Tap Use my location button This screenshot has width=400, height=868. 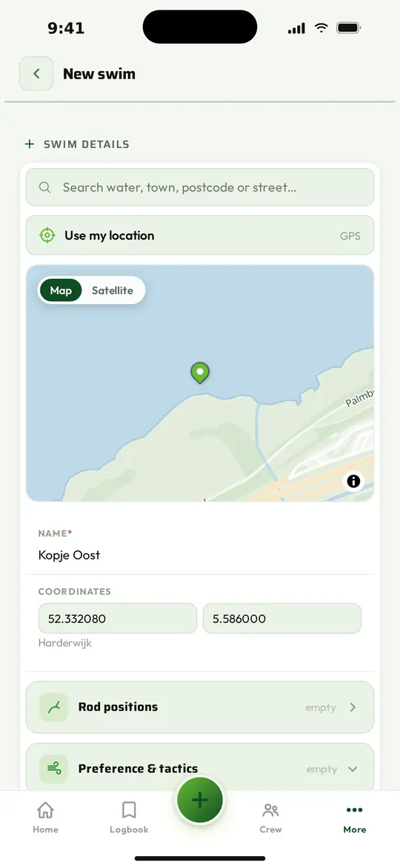tap(200, 235)
